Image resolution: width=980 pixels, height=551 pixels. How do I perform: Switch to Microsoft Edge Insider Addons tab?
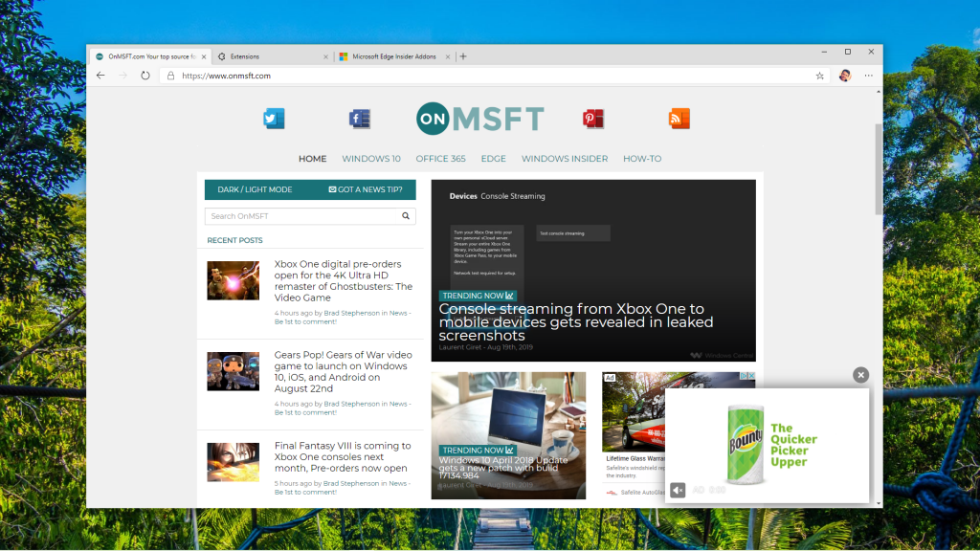[x=394, y=56]
